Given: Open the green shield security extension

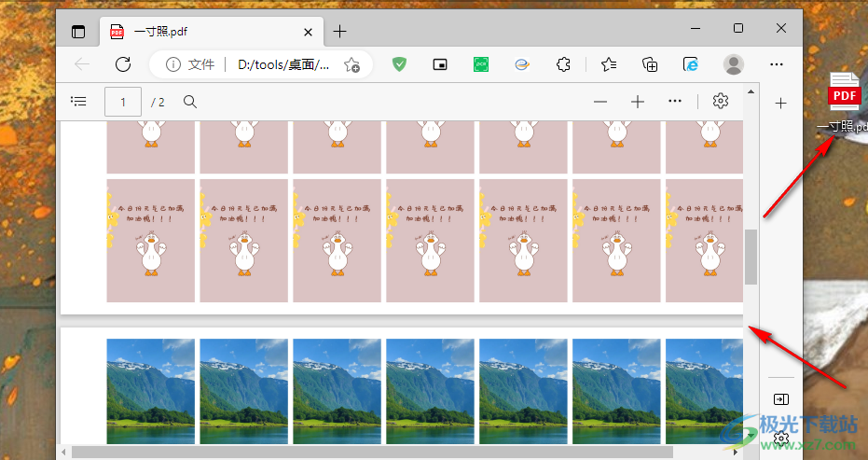Looking at the screenshot, I should click(399, 64).
